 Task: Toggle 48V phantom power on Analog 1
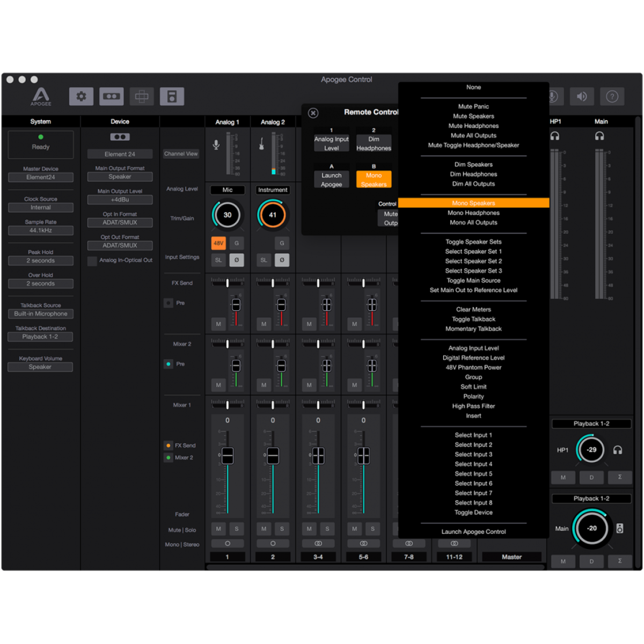(x=218, y=243)
